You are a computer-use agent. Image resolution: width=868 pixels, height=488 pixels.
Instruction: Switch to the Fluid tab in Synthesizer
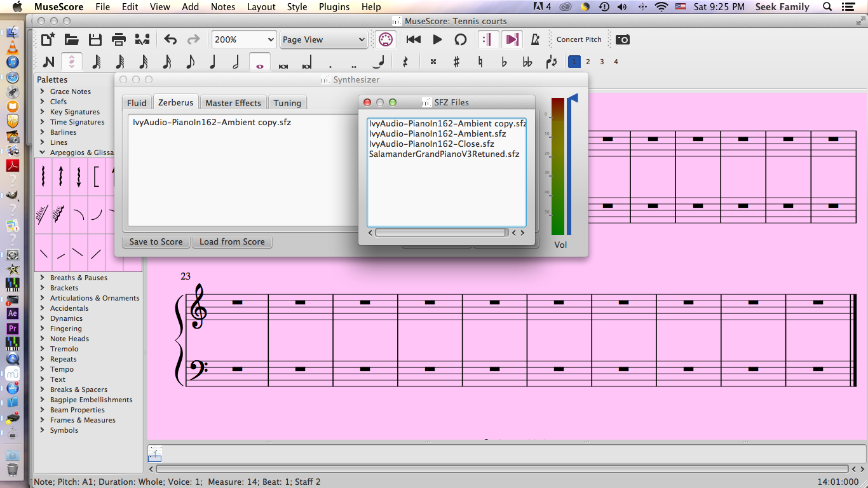pos(137,103)
